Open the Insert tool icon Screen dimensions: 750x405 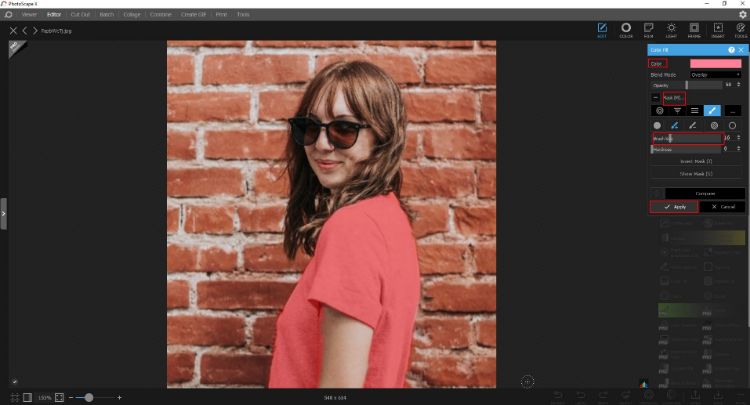point(717,31)
